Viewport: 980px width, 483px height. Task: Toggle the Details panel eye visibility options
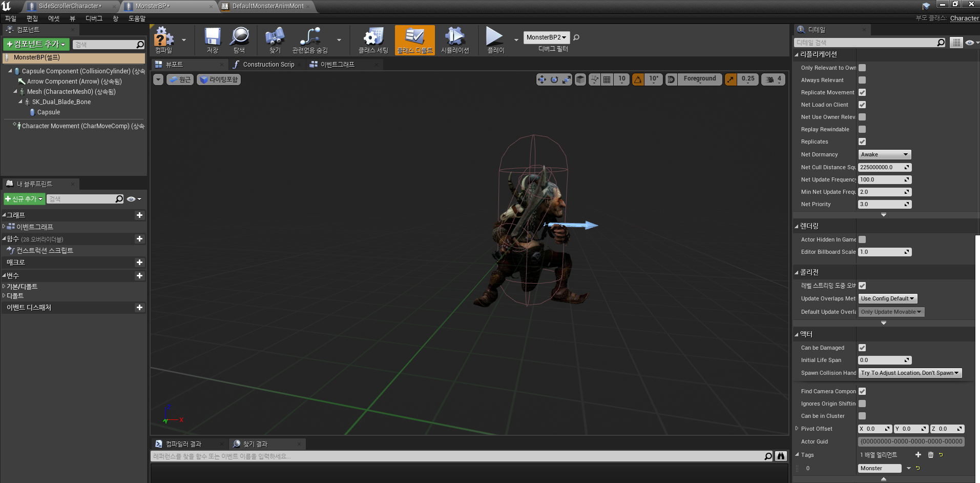[972, 43]
